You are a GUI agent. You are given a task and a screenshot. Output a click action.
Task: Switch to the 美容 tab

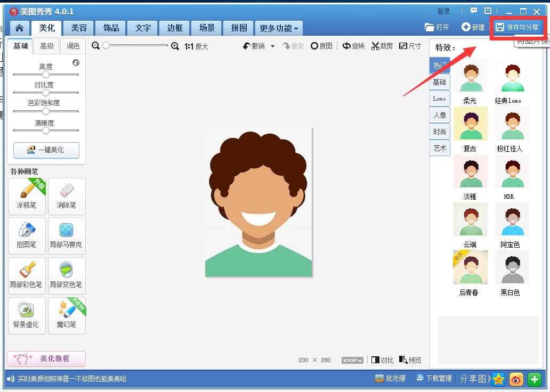[x=79, y=28]
